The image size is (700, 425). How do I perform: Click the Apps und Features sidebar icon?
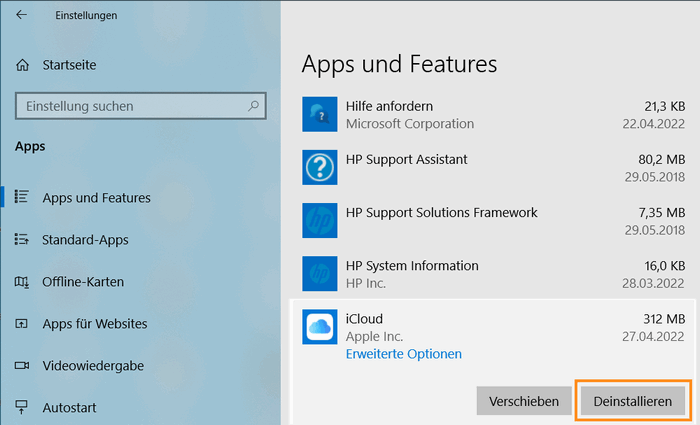point(21,197)
